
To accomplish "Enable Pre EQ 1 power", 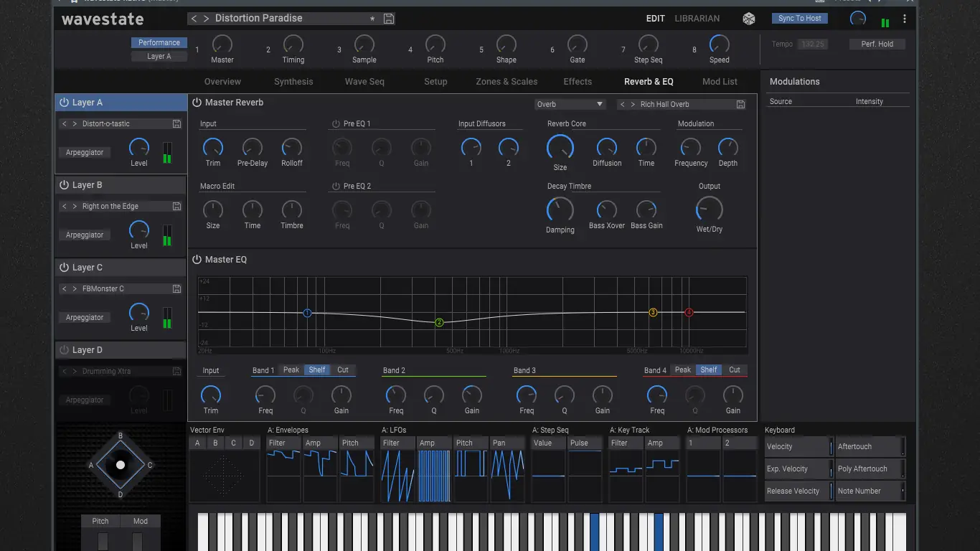I will (x=336, y=124).
